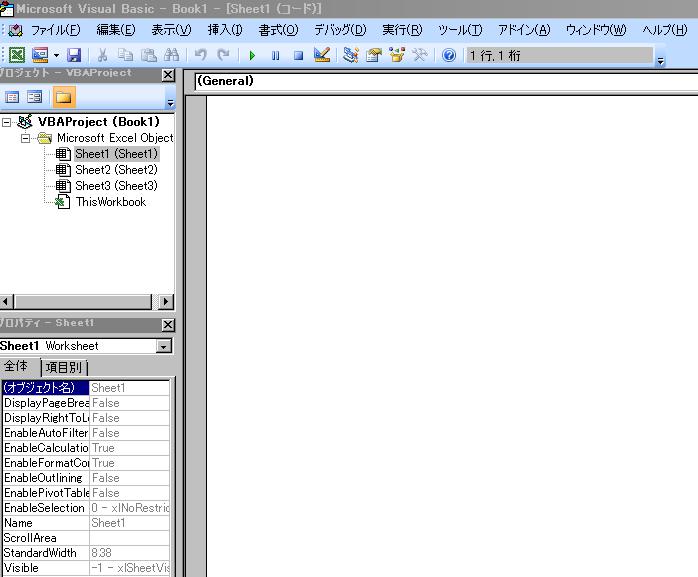The height and width of the screenshot is (577, 698).
Task: Select Sheet1 (Sheet1) in project tree
Action: 116,154
